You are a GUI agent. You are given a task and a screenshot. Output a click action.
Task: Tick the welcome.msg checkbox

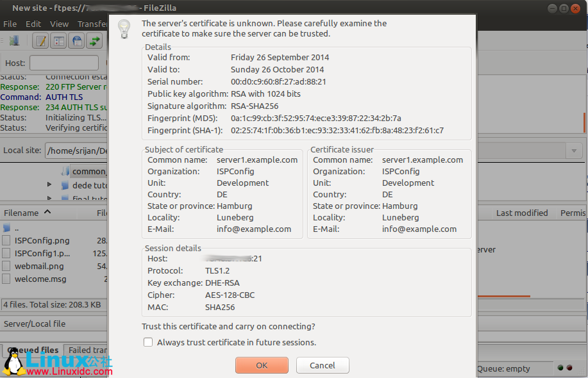pyautogui.click(x=6, y=279)
